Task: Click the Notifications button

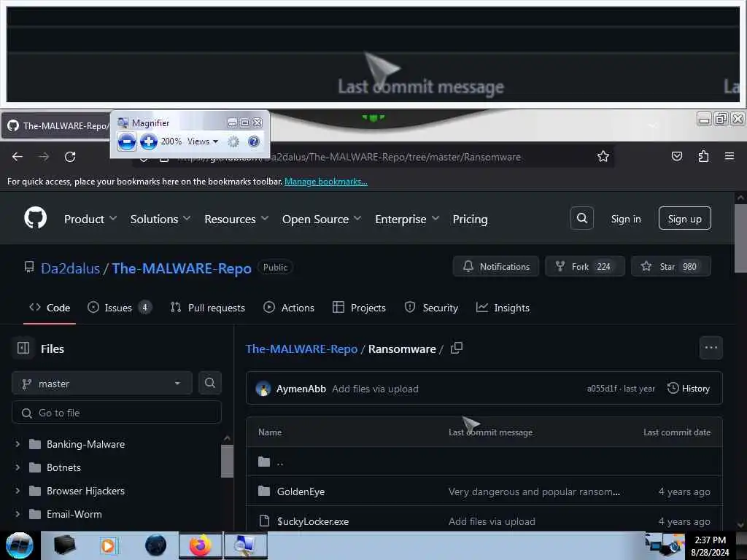Action: click(496, 266)
